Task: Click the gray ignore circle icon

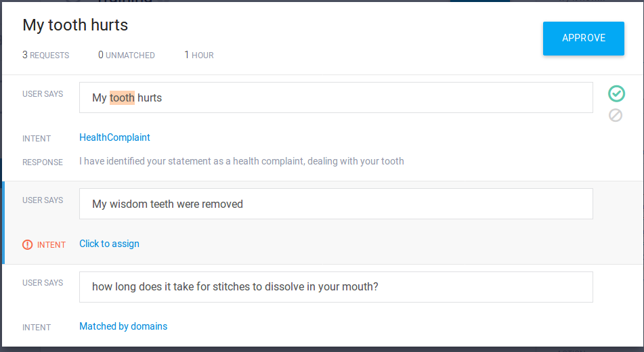Action: (616, 115)
